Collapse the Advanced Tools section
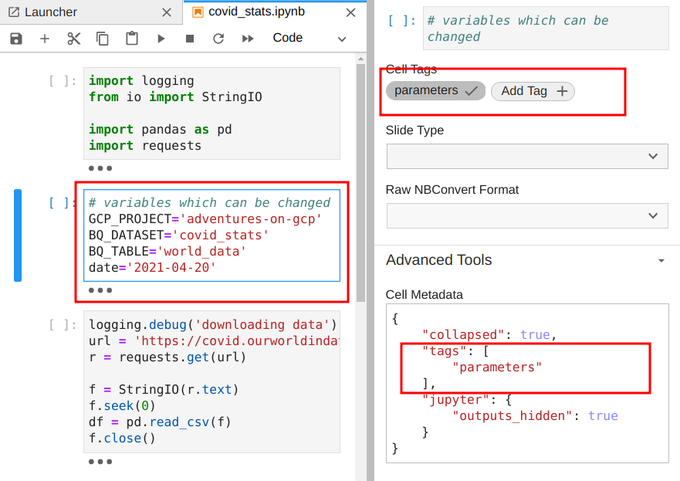The width and height of the screenshot is (680, 481). point(661,260)
